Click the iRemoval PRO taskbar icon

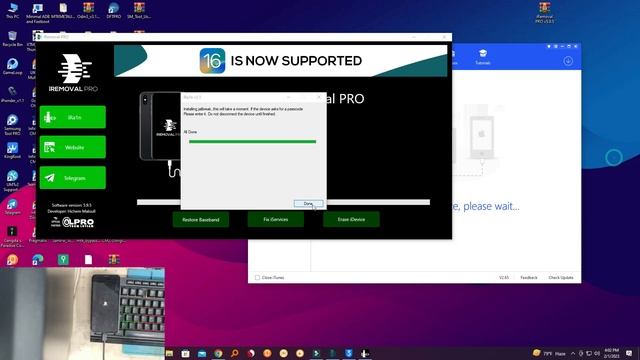tap(365, 353)
